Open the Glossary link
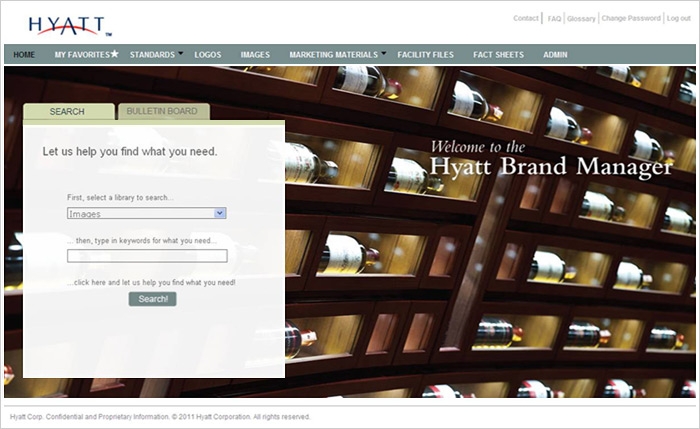Image resolution: width=700 pixels, height=429 pixels. 581,19
